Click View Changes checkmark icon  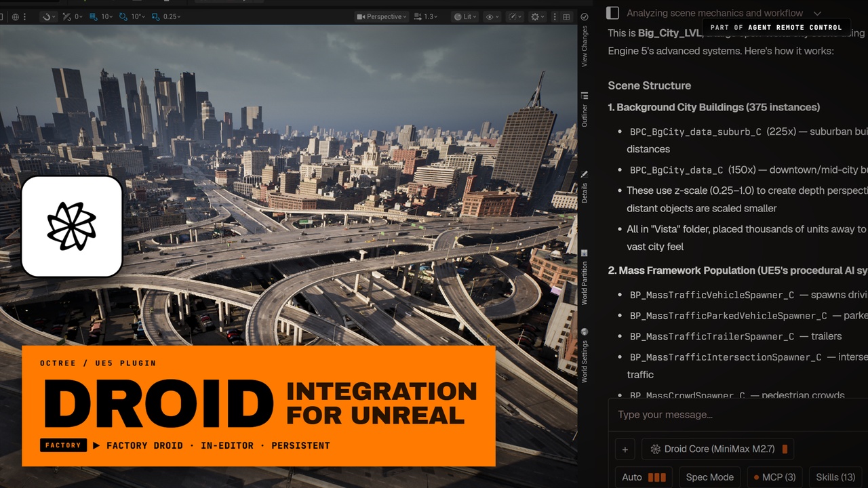click(585, 16)
